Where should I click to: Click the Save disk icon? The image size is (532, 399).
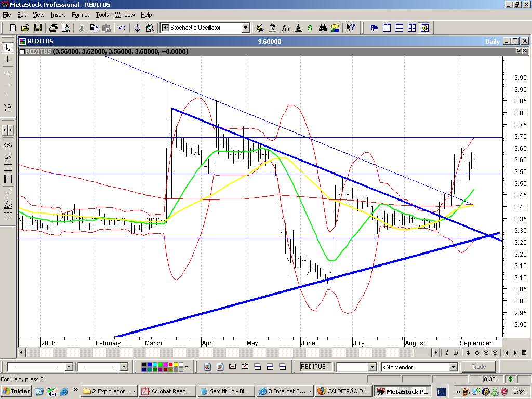[x=38, y=28]
